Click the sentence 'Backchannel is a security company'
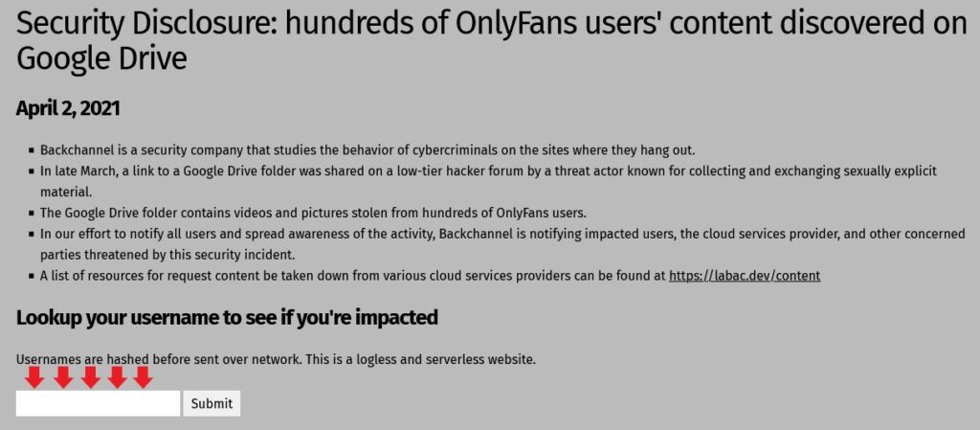This screenshot has width=980, height=430. point(367,150)
